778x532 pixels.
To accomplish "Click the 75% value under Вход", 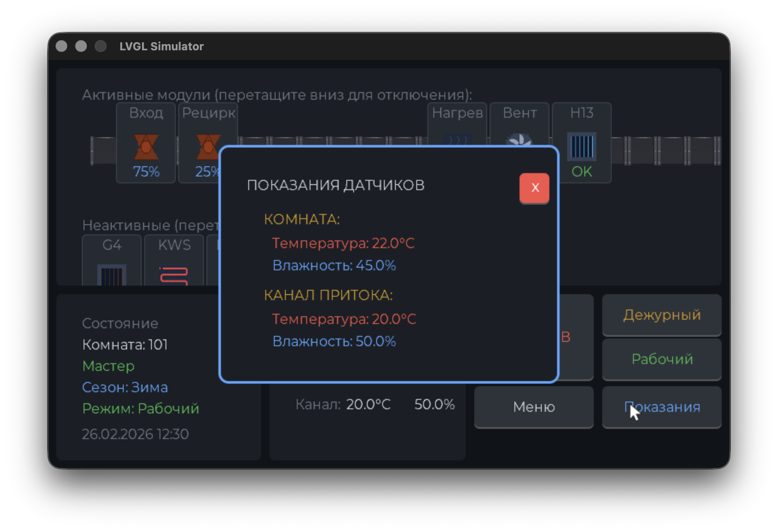I will 146,172.
